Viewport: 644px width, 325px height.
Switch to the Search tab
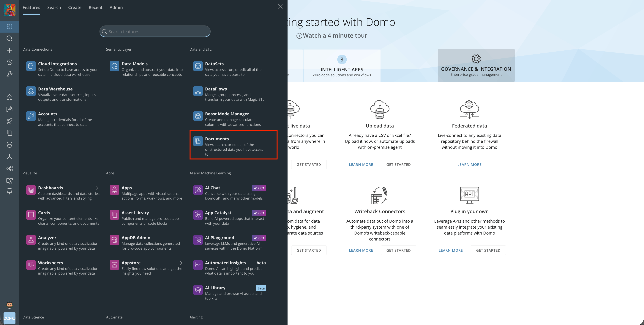(x=54, y=7)
